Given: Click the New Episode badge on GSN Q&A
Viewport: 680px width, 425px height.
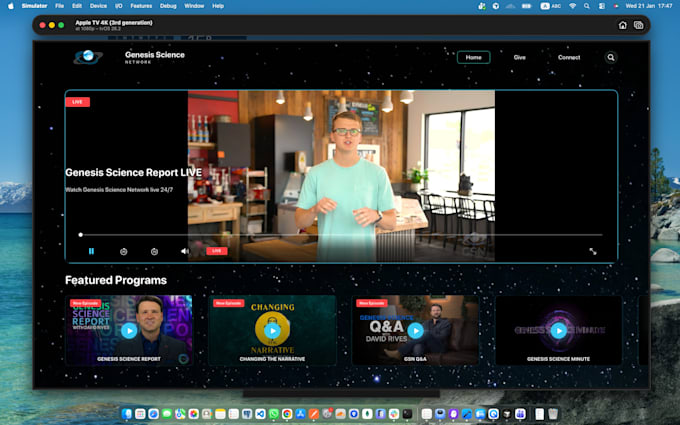Looking at the screenshot, I should 372,303.
